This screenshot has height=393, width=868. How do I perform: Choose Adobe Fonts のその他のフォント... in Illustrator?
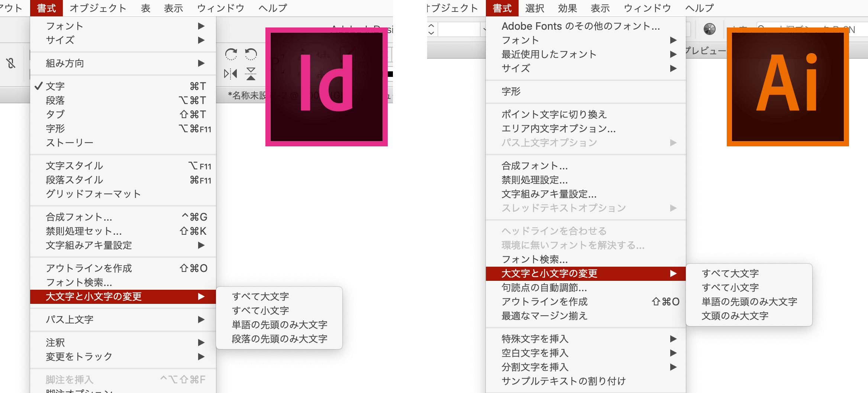point(586,26)
